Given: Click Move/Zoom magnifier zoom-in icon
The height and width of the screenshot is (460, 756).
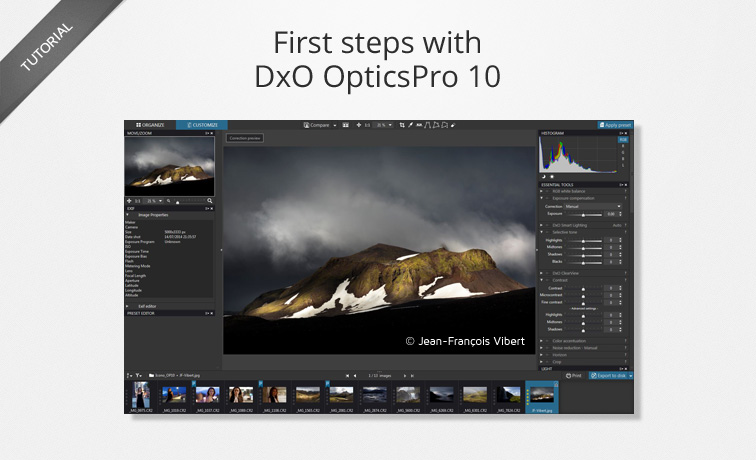Looking at the screenshot, I should pos(210,201).
